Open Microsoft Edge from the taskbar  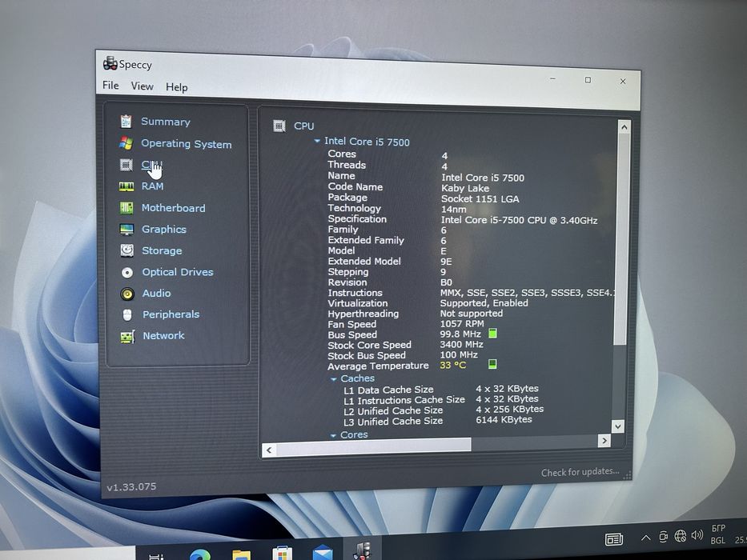(200, 554)
